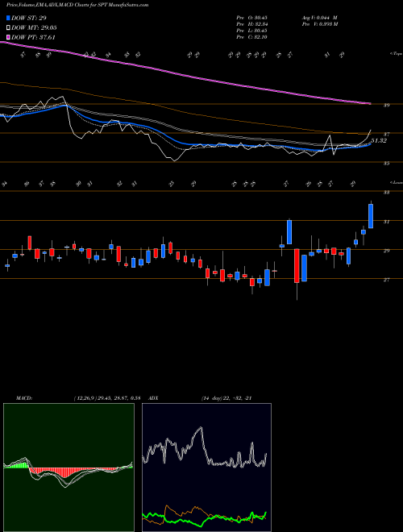
Task: Click the 27 candlestick axis label
Action: coord(386,280)
